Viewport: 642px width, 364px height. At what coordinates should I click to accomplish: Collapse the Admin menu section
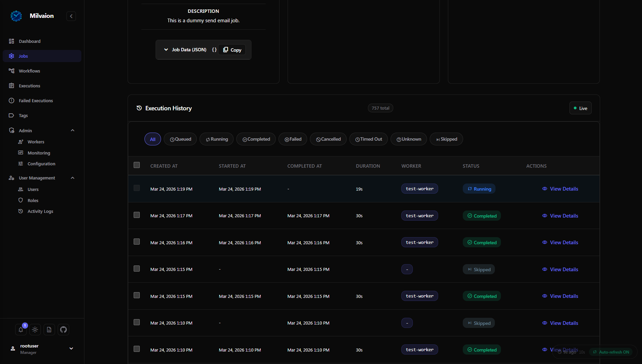pos(73,131)
